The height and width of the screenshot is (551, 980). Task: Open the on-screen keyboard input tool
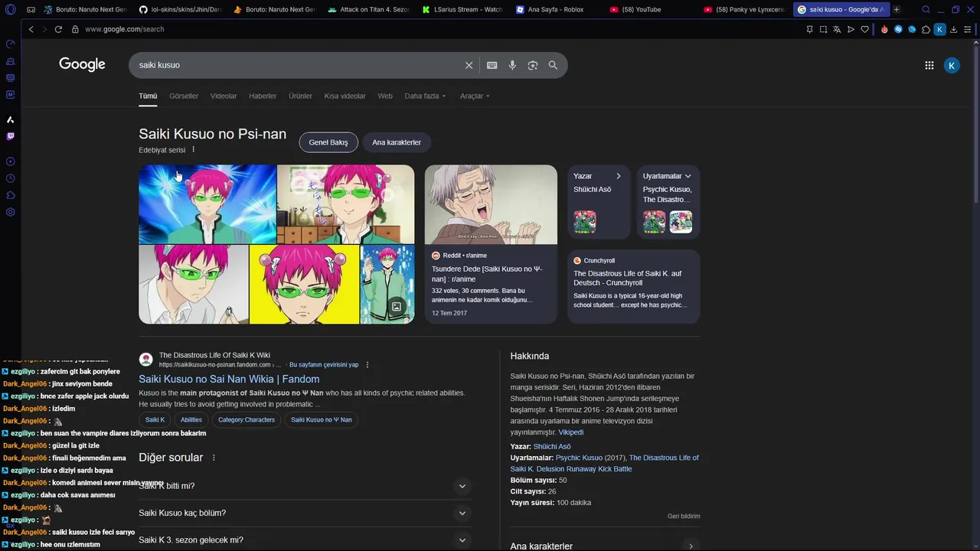coord(492,65)
